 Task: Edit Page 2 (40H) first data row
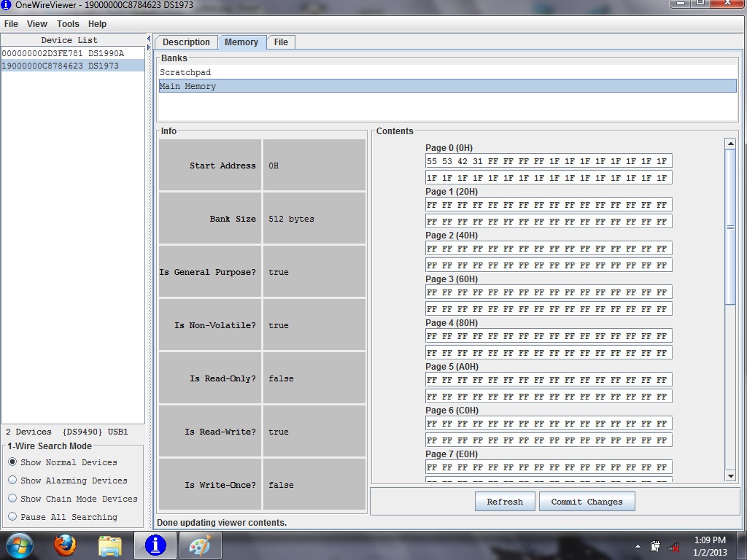549,249
